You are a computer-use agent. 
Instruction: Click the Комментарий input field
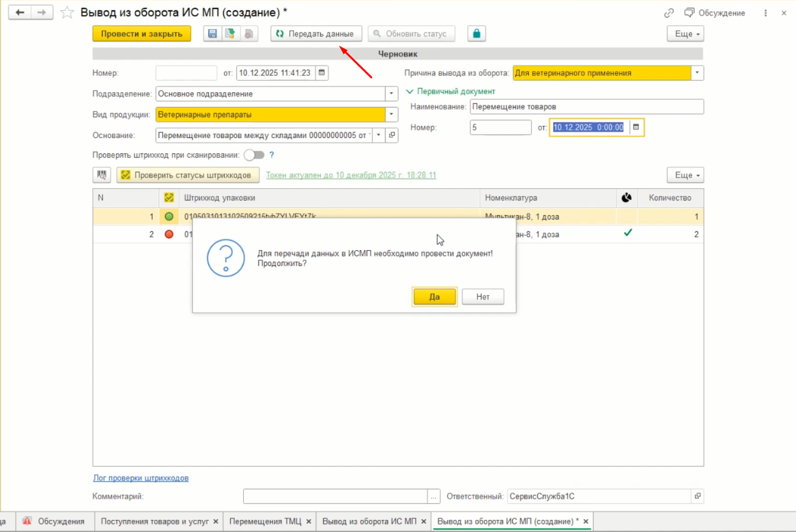(x=335, y=496)
